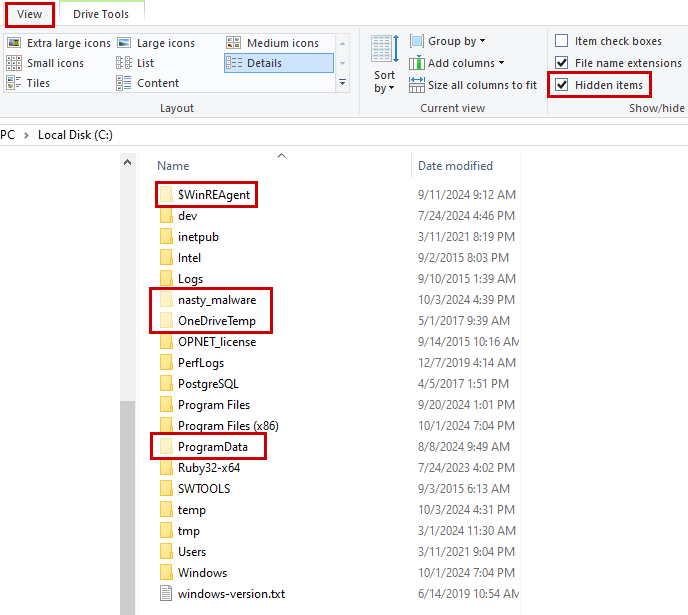Toggle File name extensions checkbox
Image resolution: width=688 pixels, height=615 pixels.
pos(562,63)
